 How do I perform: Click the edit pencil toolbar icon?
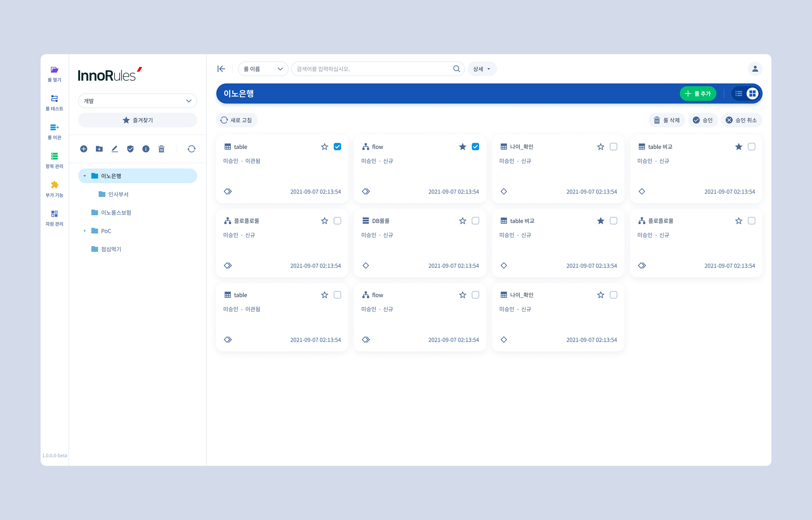[x=115, y=149]
